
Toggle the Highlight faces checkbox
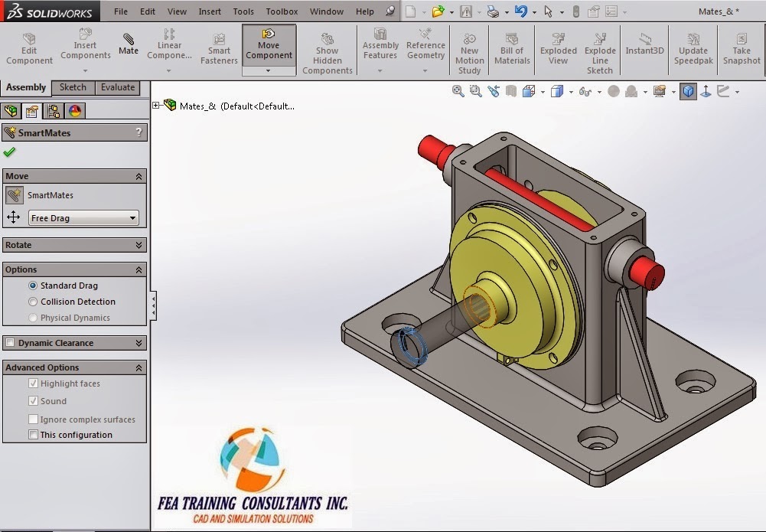coord(33,383)
